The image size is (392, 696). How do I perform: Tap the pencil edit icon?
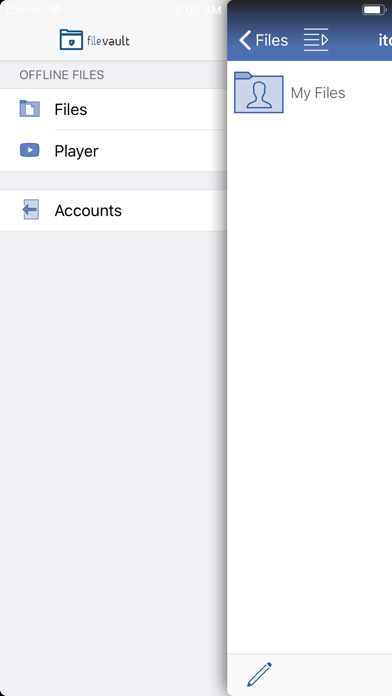(x=259, y=674)
